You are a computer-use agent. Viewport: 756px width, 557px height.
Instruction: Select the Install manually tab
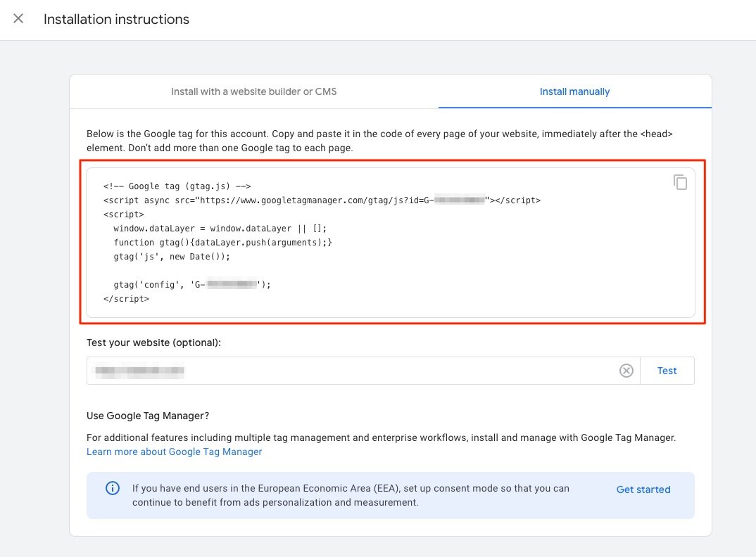tap(575, 91)
